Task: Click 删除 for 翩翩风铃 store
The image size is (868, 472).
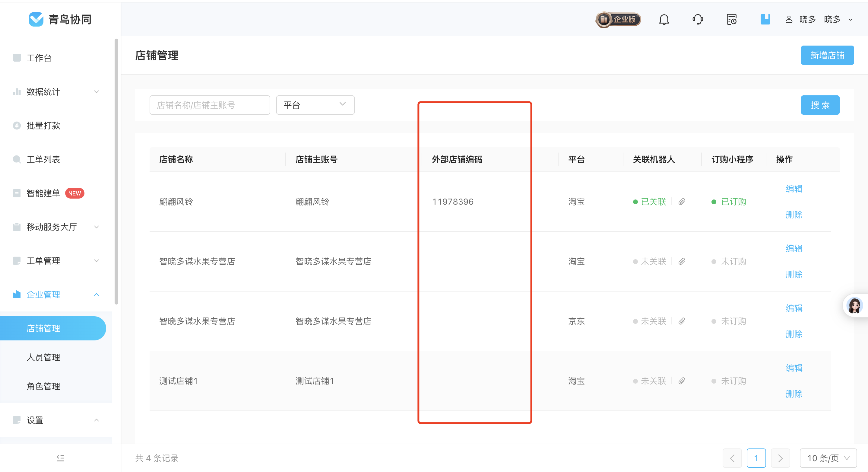Action: point(794,215)
